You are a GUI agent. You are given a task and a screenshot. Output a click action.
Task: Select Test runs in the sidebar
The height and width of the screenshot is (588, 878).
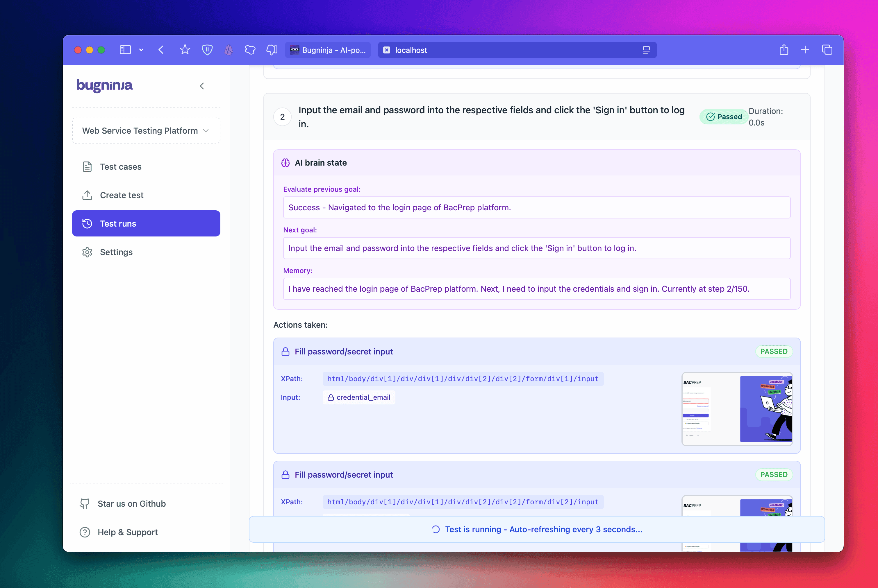point(146,223)
